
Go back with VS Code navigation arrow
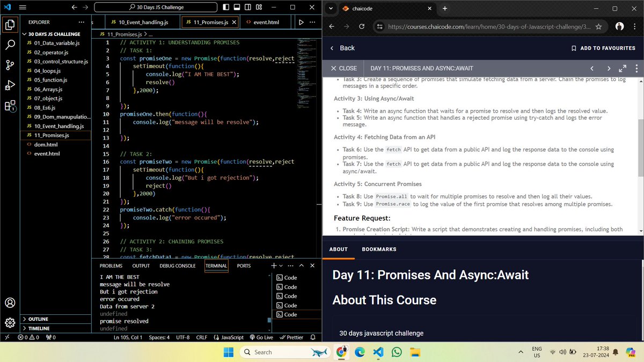(73, 8)
